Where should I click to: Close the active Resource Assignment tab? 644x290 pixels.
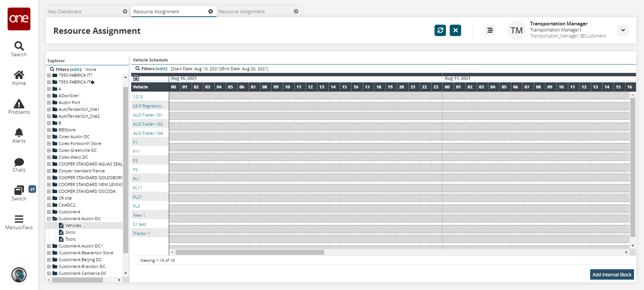coord(211,11)
